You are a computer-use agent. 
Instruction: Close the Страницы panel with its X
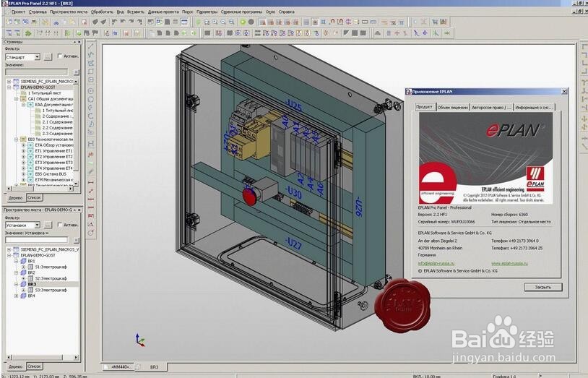click(x=79, y=42)
